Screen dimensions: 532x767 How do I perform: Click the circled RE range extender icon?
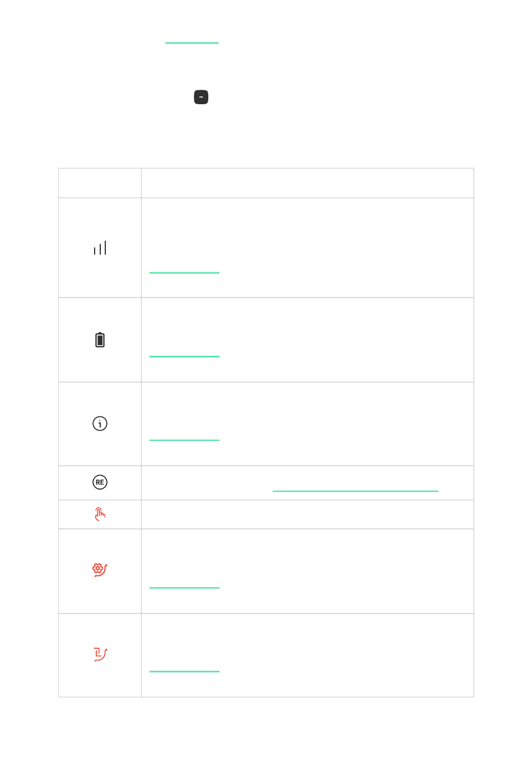click(x=100, y=482)
